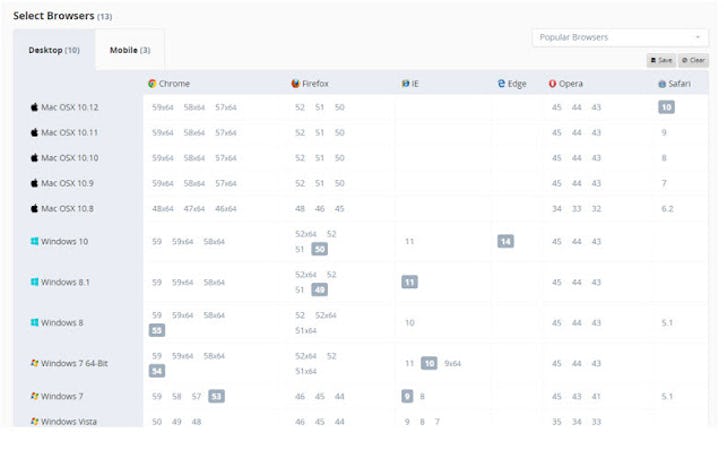This screenshot has height=450, width=724.
Task: Select Firefox 46 on Mac OSX 10.8
Action: 320,209
